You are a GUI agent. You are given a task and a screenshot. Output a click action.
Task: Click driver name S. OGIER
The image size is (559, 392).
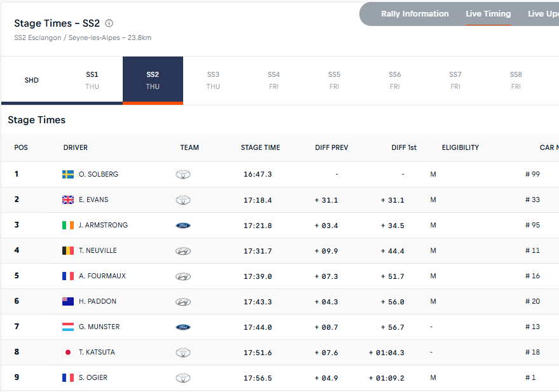pyautogui.click(x=93, y=377)
